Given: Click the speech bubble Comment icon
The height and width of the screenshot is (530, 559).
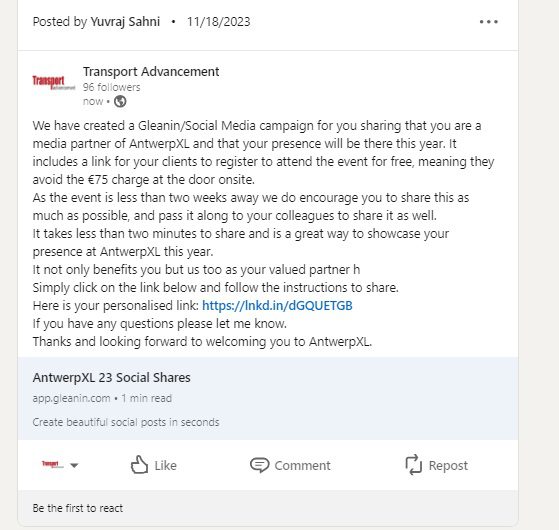Looking at the screenshot, I should [259, 465].
